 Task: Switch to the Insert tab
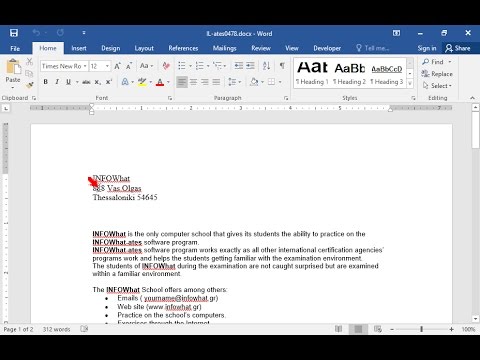click(x=79, y=48)
